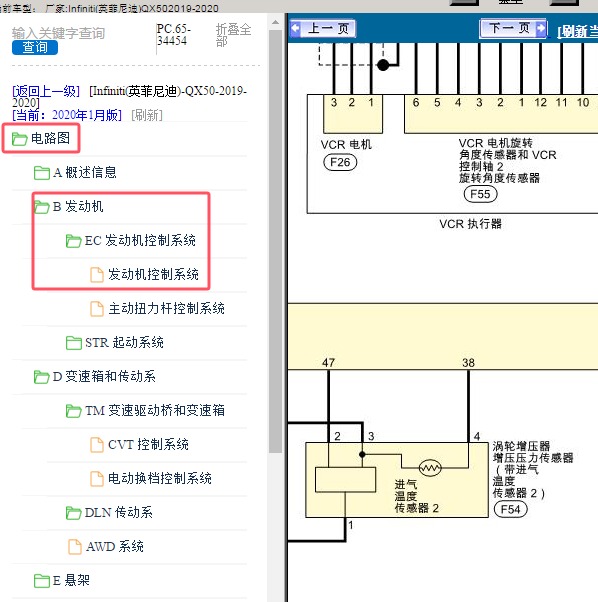Go to previous page with 上一页
Image resolution: width=598 pixels, height=602 pixels.
pyautogui.click(x=323, y=28)
